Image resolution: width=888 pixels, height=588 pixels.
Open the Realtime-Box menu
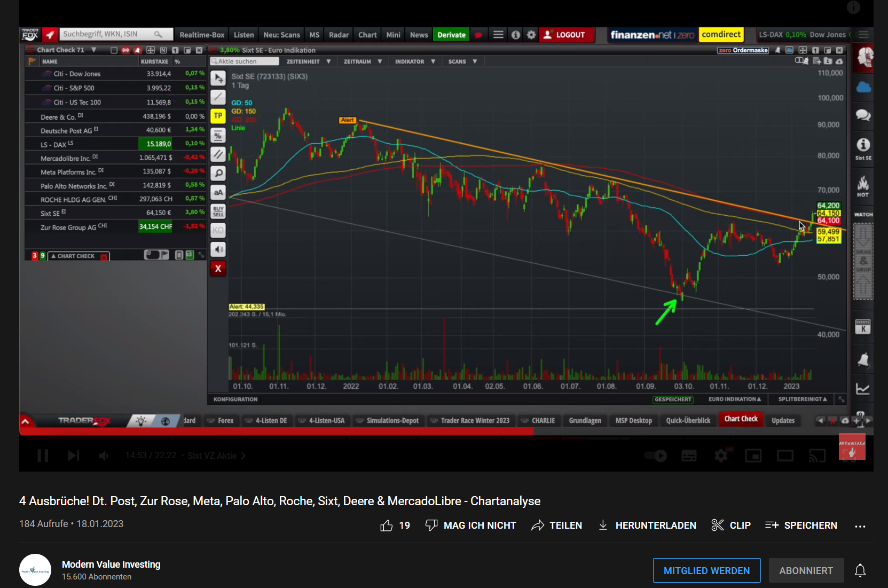coord(202,35)
